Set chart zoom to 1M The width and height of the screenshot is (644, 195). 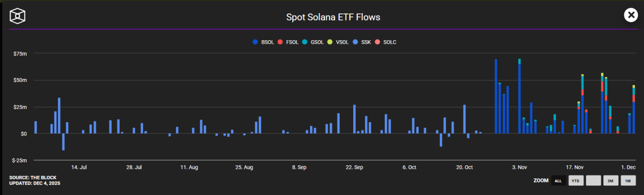628,180
